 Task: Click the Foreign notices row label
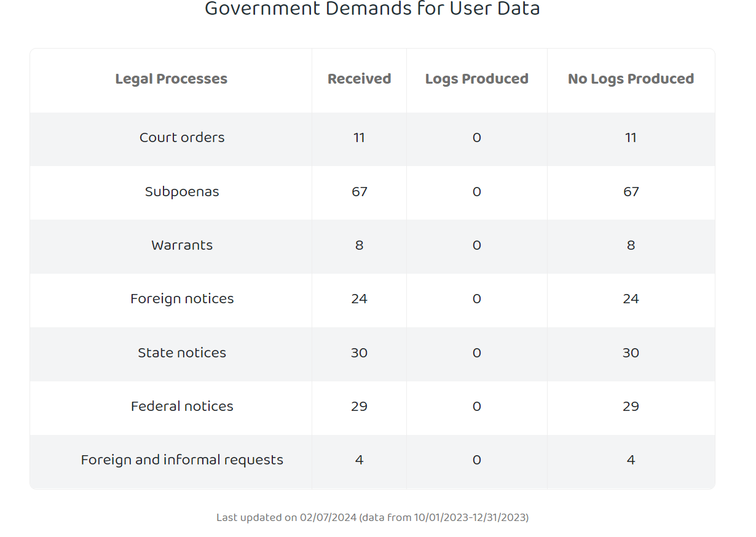182,298
